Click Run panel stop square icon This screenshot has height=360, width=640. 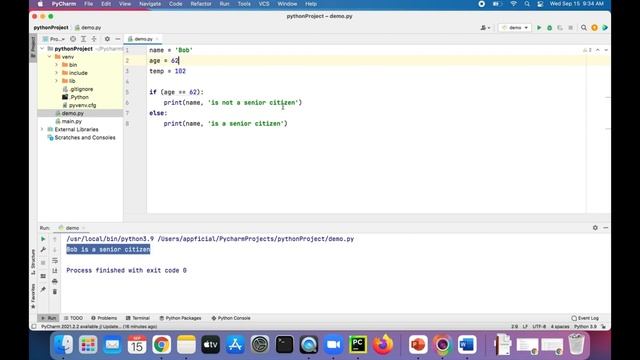click(x=43, y=263)
